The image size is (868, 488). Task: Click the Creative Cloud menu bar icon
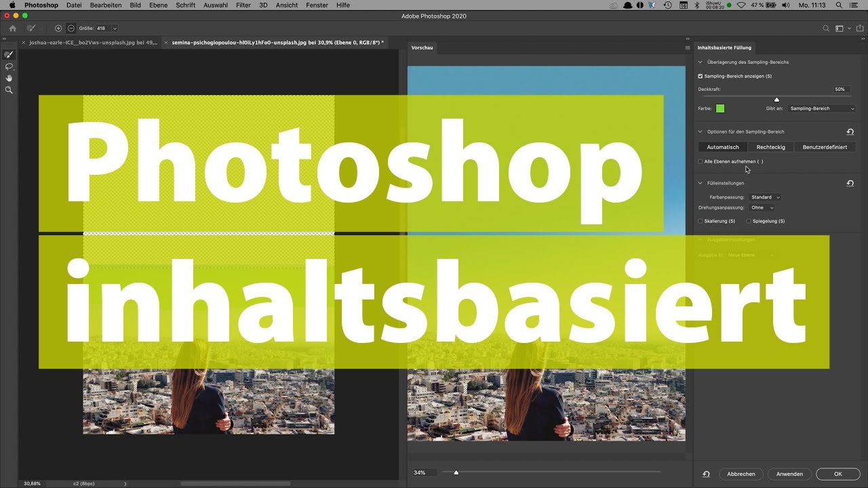point(614,5)
